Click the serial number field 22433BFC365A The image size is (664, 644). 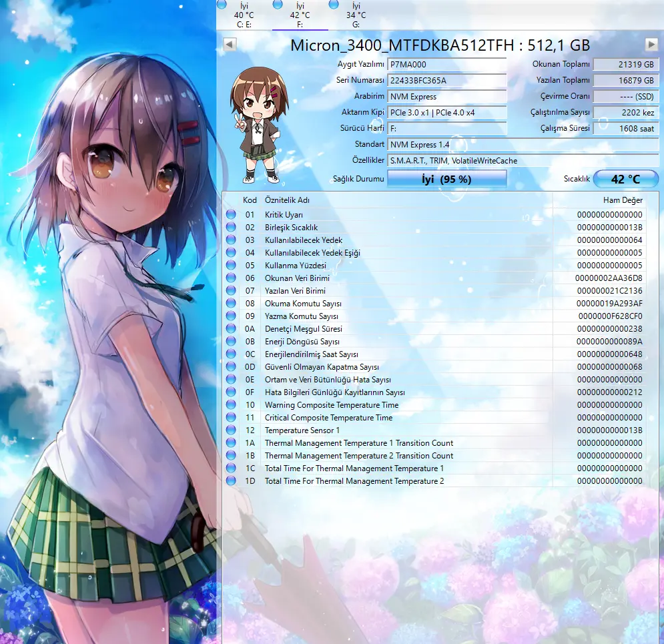[x=446, y=81]
